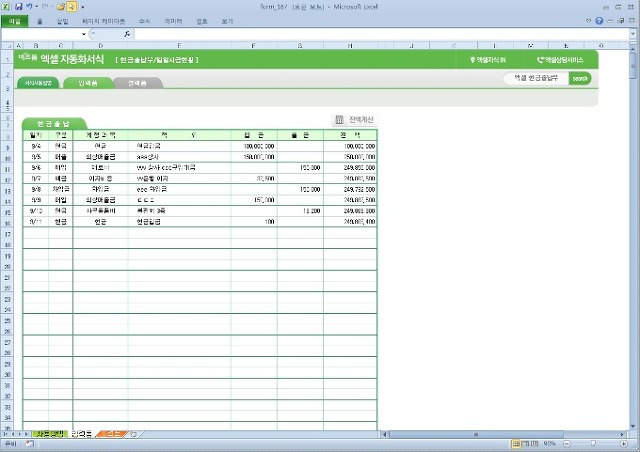640x452 pixels.
Task: Click the Insert Function fx icon
Action: pos(127,34)
